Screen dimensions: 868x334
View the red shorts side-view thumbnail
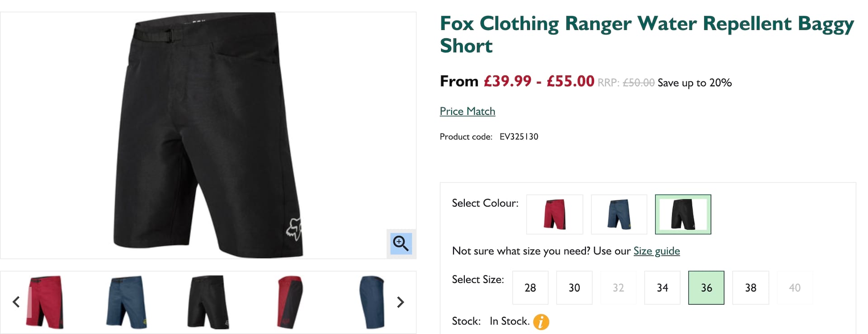(290, 302)
